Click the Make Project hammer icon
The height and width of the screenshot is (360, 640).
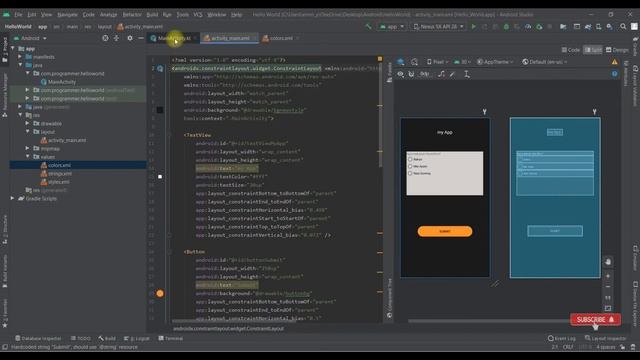(x=369, y=27)
